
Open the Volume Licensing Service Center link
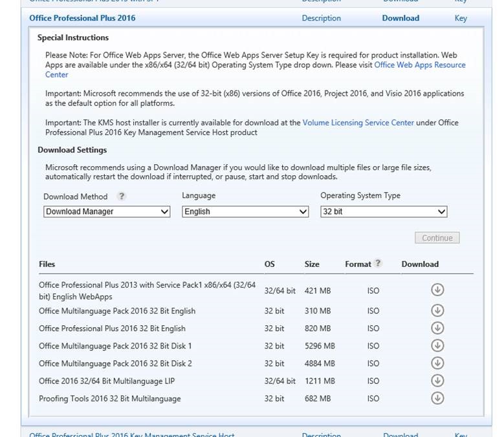point(358,123)
